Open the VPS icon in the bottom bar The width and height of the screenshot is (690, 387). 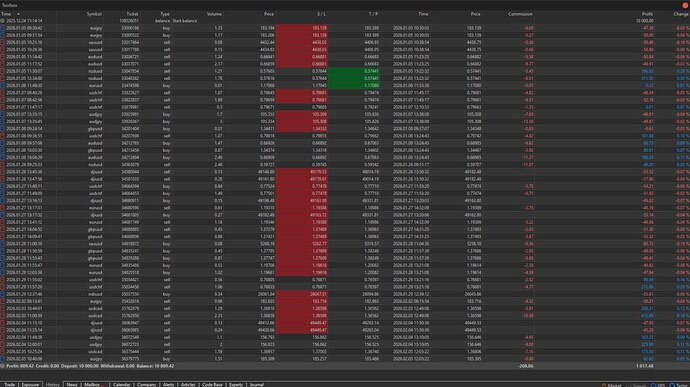click(x=653, y=385)
